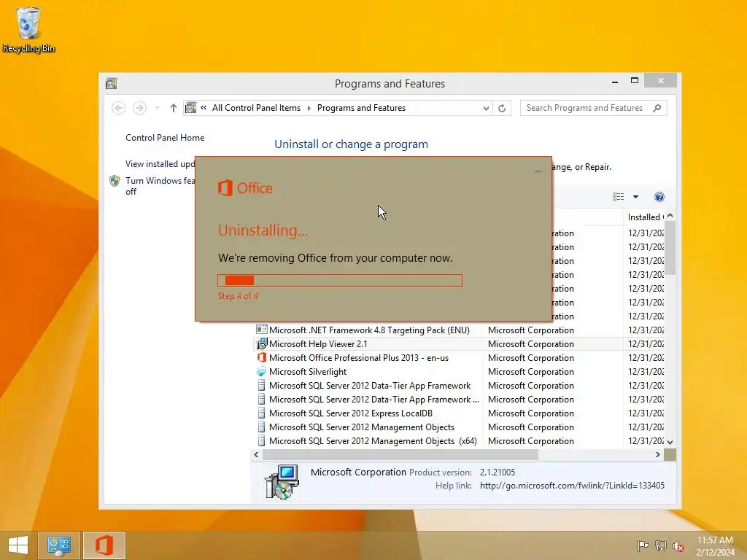Image resolution: width=747 pixels, height=560 pixels.
Task: Open the taskbar clock showing 11:57 AM
Action: pyautogui.click(x=715, y=546)
